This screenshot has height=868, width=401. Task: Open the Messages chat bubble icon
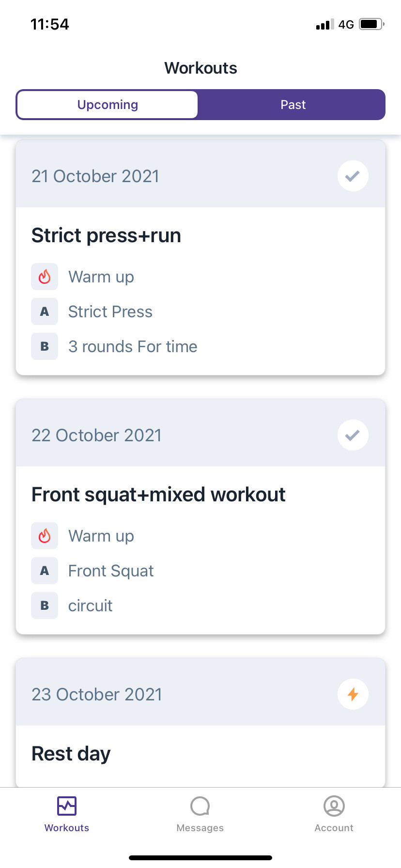pos(200,806)
